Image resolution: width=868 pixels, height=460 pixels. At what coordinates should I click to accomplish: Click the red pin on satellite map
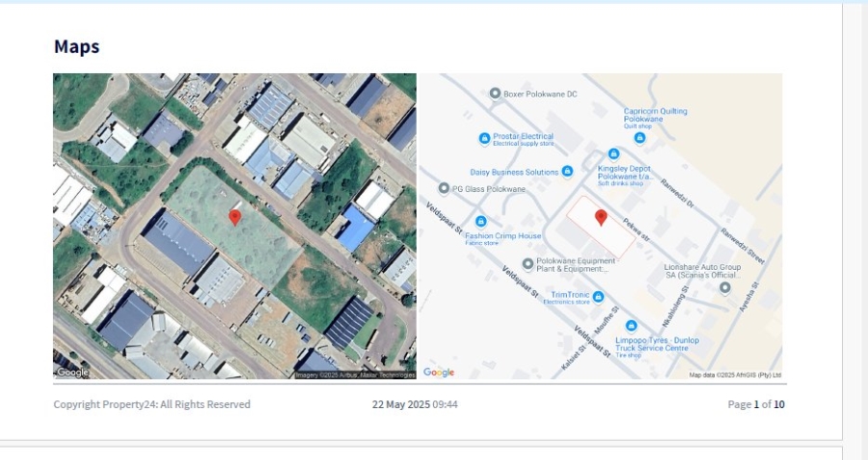coord(234,218)
